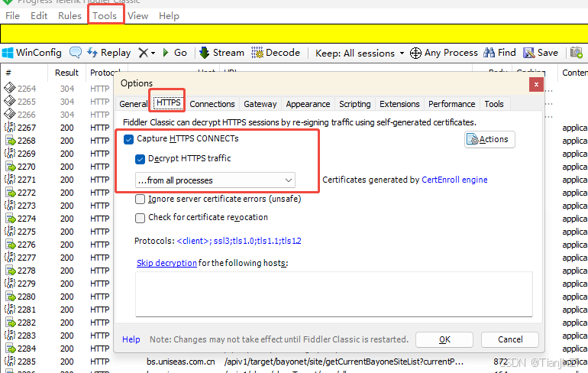Screen dimensions: 588x373
Task: Switch to the Scripting tab
Action: (355, 104)
